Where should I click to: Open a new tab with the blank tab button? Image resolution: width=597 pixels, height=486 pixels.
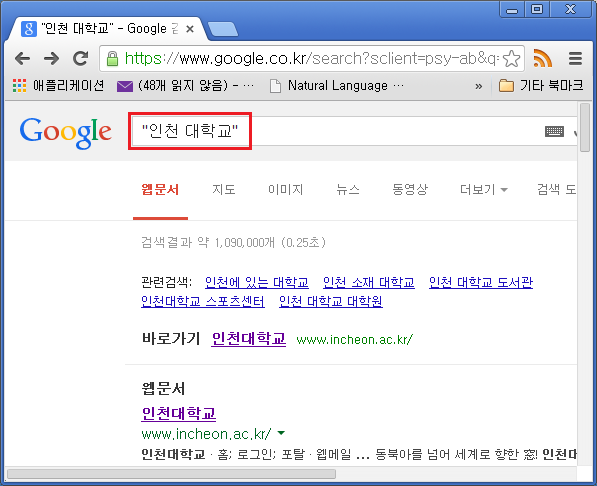(x=223, y=29)
